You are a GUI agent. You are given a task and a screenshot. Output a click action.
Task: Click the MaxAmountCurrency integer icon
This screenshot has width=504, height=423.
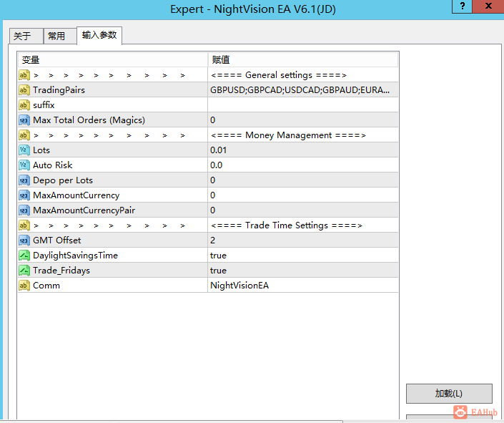(x=24, y=195)
